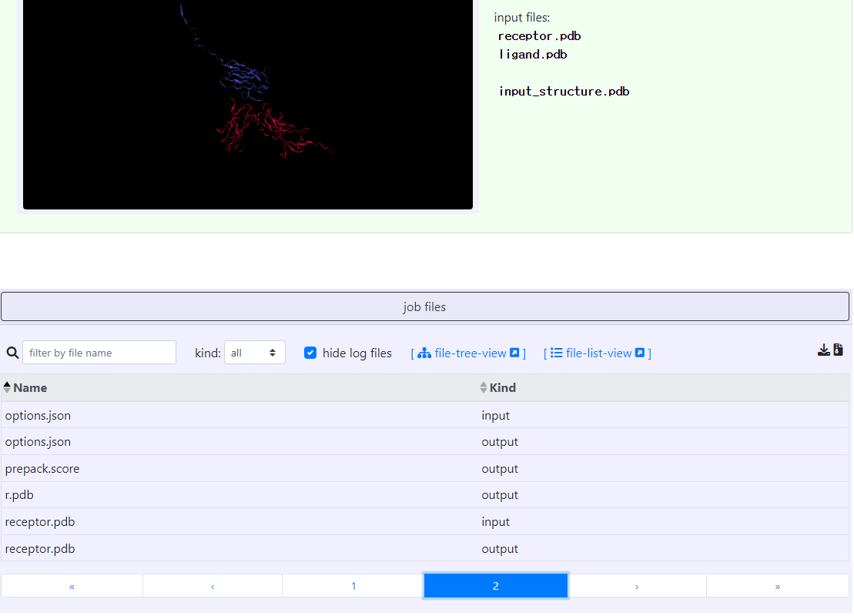Toggle the hide log files checkbox
The width and height of the screenshot is (854, 616).
pos(310,353)
